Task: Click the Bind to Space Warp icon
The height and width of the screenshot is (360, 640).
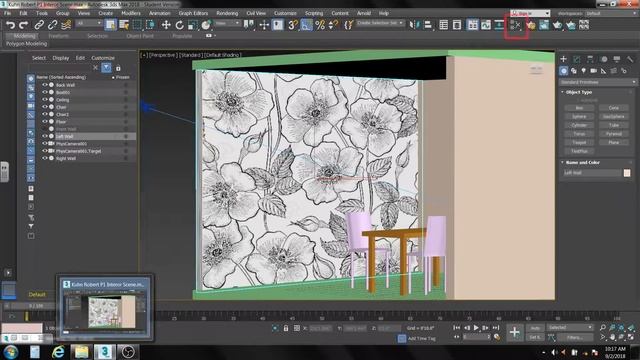Action: point(66,25)
